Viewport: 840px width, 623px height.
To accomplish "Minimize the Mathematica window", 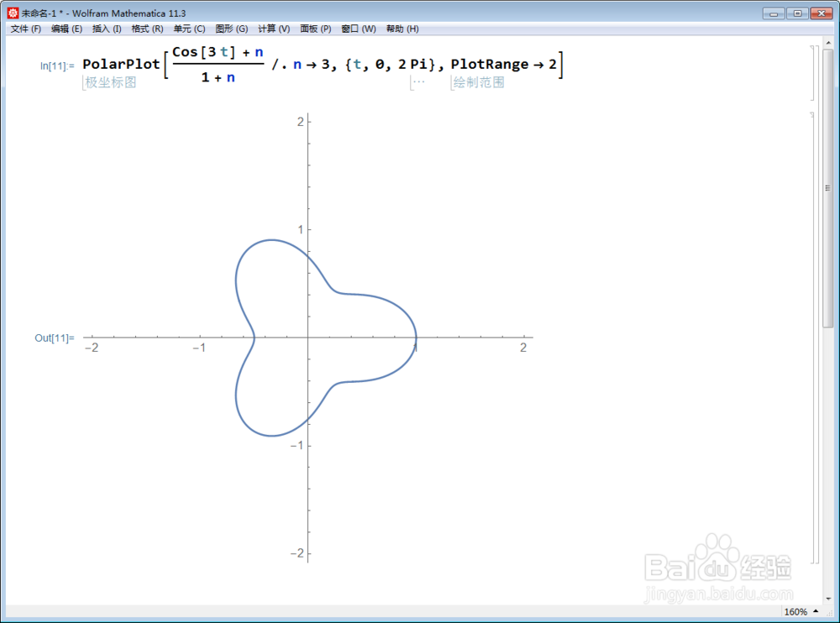I will point(774,13).
